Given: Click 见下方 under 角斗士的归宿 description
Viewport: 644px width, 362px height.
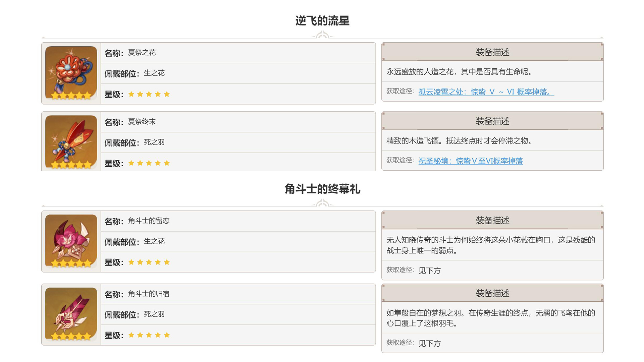Looking at the screenshot, I should pyautogui.click(x=429, y=344).
